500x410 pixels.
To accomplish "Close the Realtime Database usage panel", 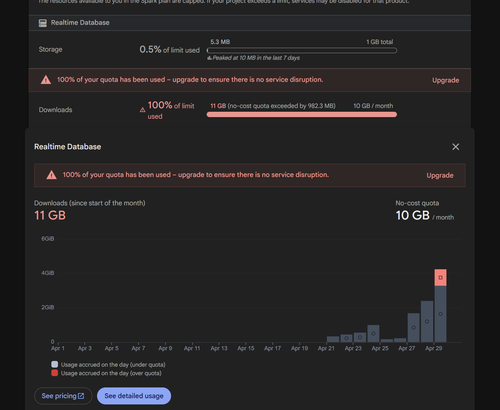I will tap(455, 147).
